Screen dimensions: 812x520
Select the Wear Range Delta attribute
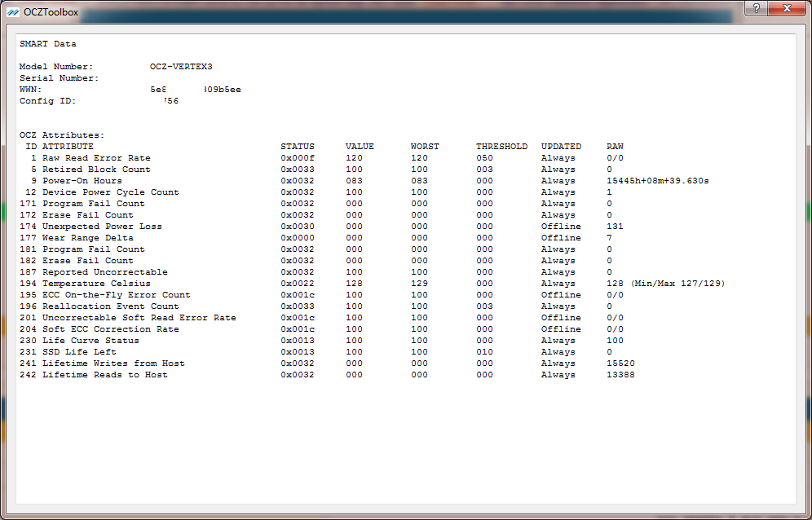pos(88,238)
